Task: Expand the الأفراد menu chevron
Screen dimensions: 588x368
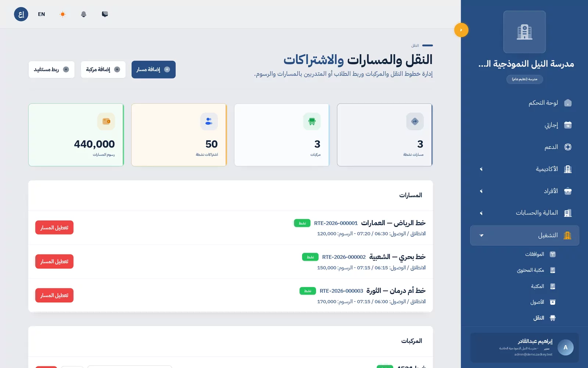Action: 481,191
